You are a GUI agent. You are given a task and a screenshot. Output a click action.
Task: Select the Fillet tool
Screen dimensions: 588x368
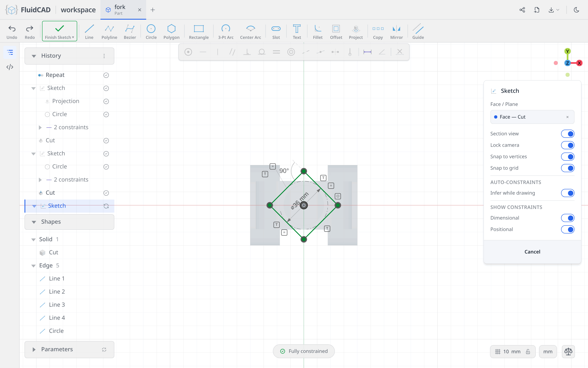pos(317,31)
